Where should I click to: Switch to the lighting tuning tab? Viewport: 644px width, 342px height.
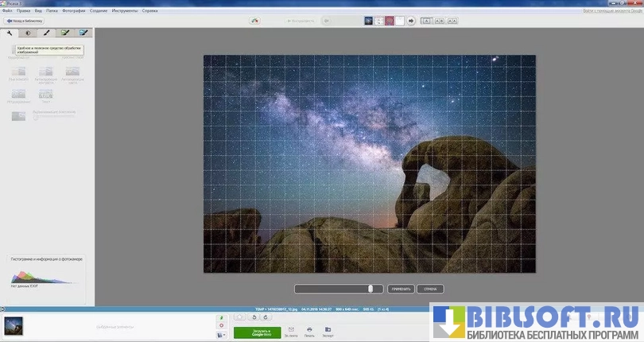[29, 33]
